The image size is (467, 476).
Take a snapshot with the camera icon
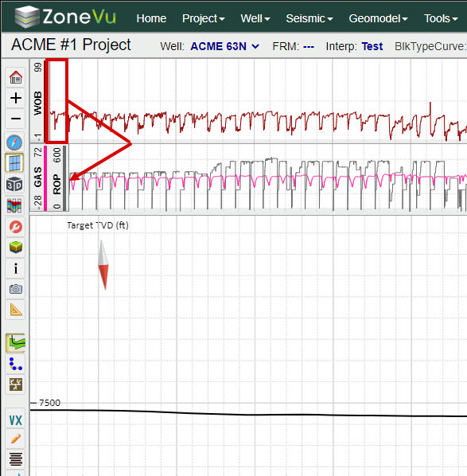(15, 289)
